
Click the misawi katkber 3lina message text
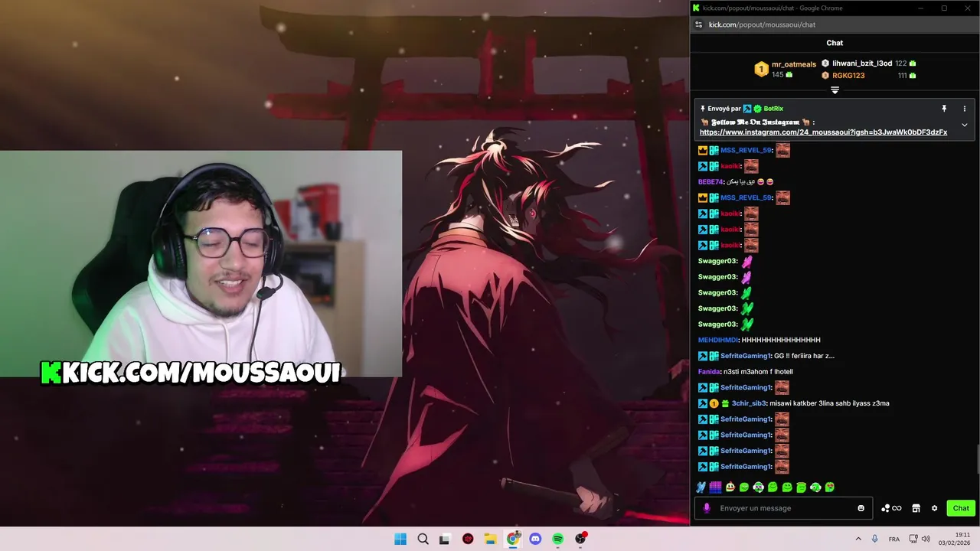coord(829,403)
